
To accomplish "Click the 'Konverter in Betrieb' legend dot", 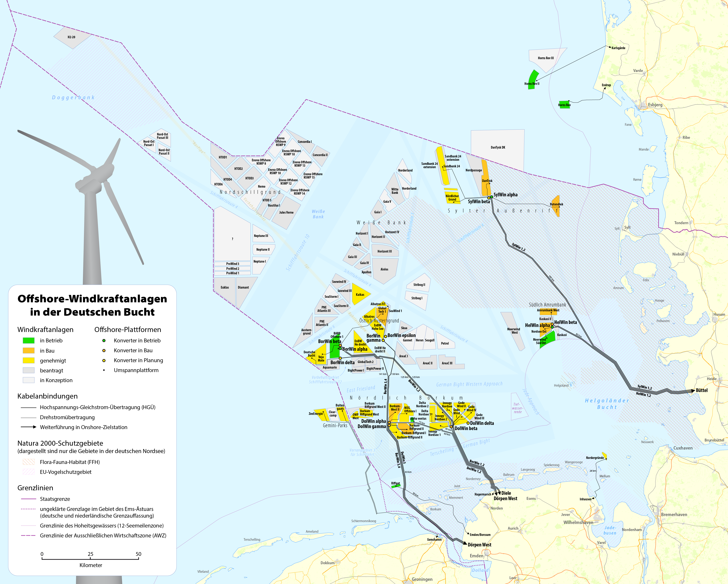I will click(104, 341).
